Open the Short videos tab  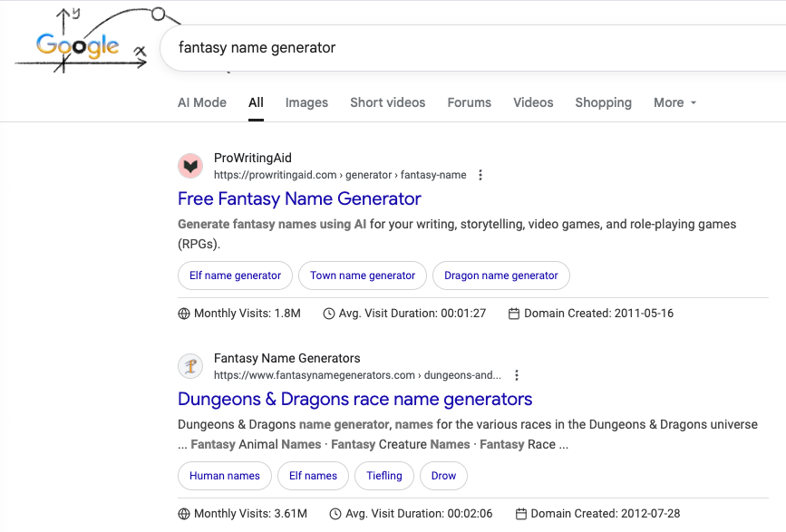[387, 102]
